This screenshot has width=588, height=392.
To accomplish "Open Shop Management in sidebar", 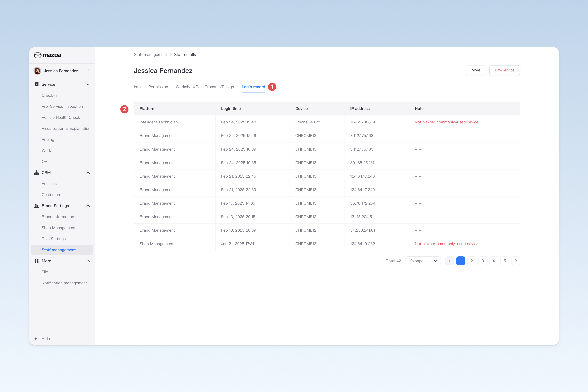I will click(59, 228).
